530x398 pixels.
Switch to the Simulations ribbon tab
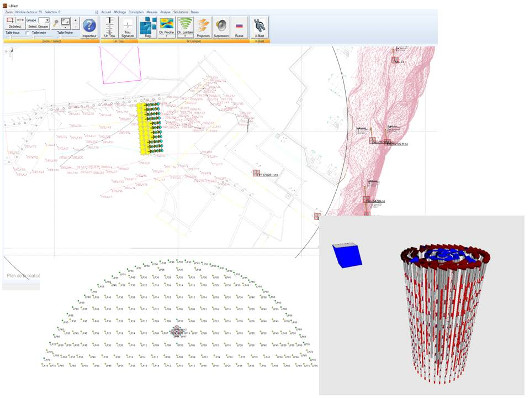tap(180, 12)
